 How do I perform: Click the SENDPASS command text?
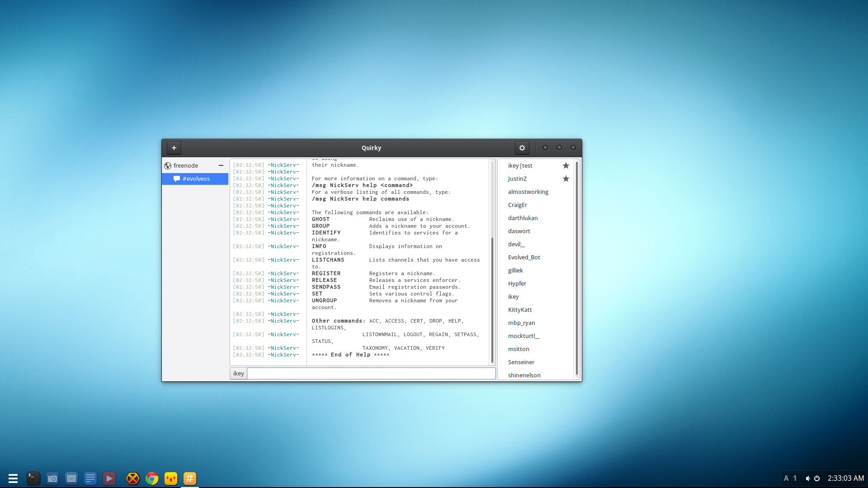point(326,287)
